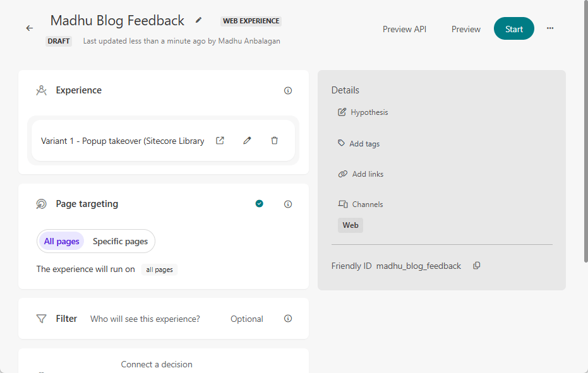Open the Preview API
The image size is (588, 373).
(404, 29)
